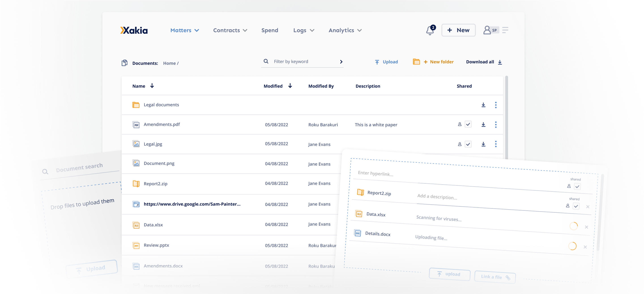This screenshot has width=644, height=294.
Task: Click Data.xlsx scanning progress spinner
Action: point(573,226)
